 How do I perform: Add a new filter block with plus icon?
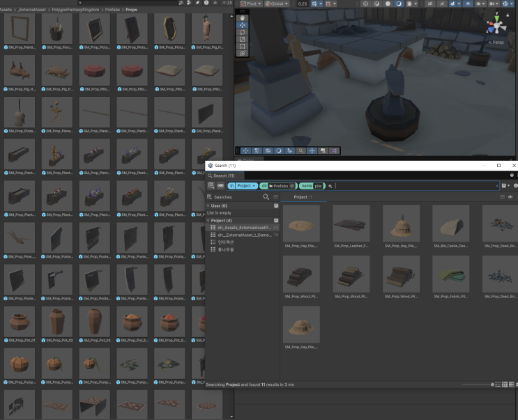pos(330,186)
